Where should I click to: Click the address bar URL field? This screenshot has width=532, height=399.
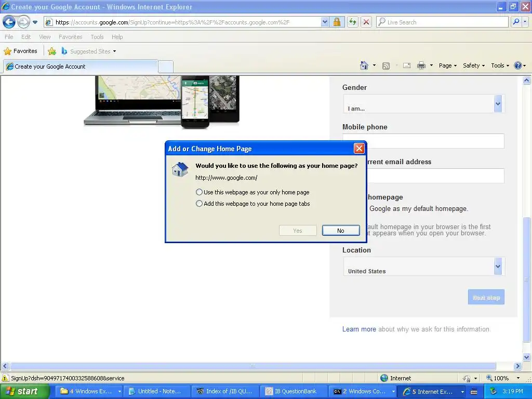[183, 22]
